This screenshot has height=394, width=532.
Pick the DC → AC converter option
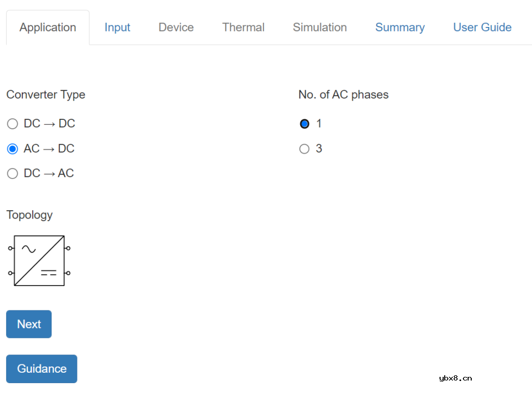tap(12, 174)
